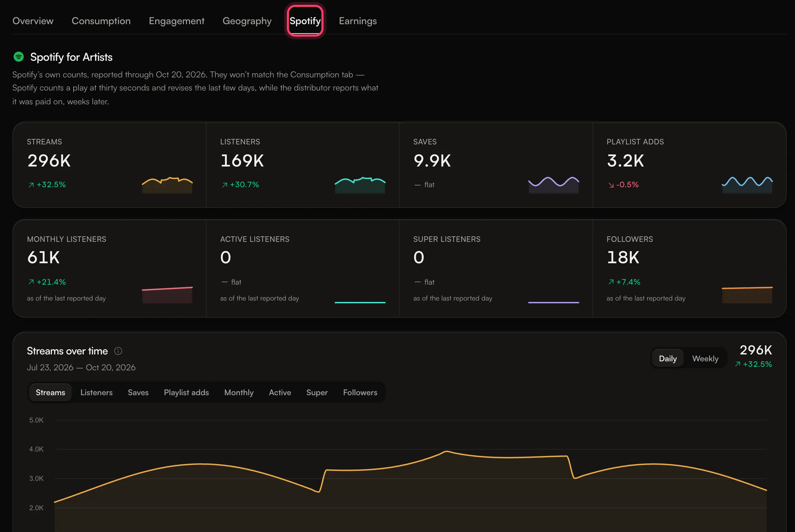Toggle chart granularity to Daily
Screen dimensions: 795x532
(x=668, y=359)
